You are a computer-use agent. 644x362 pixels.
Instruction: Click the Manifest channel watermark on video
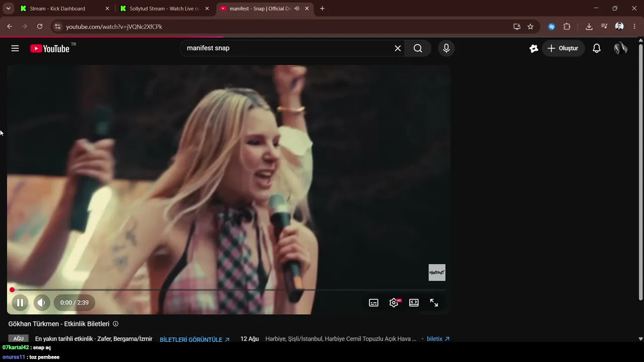pos(437,273)
